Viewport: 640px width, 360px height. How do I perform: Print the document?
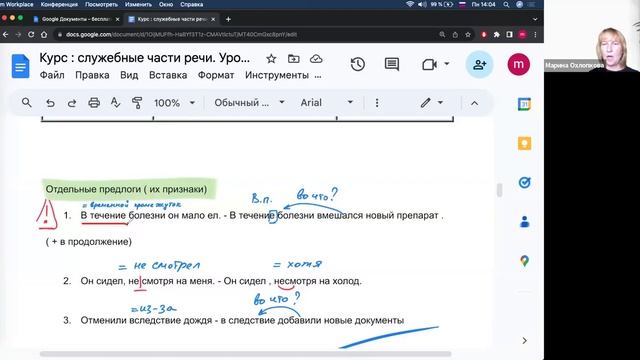point(94,103)
